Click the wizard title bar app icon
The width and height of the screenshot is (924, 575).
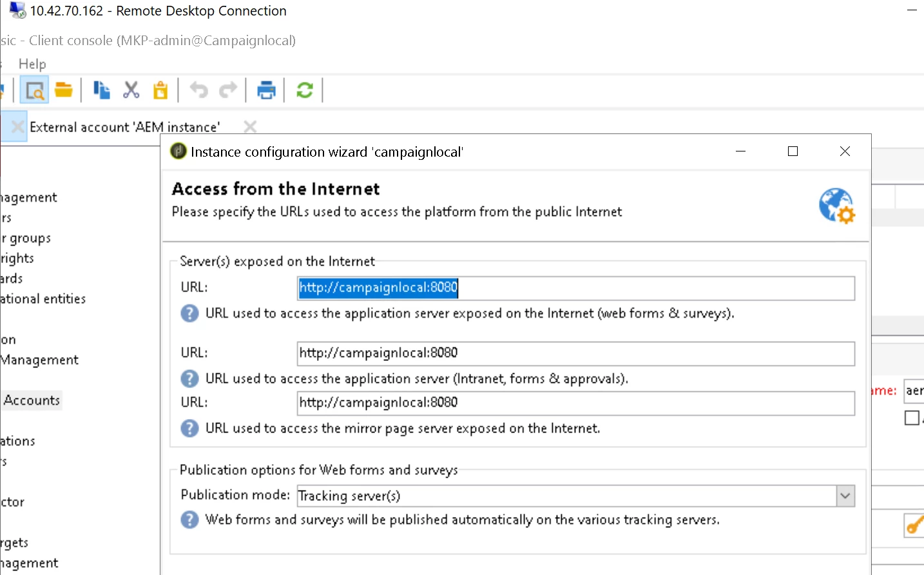[178, 151]
